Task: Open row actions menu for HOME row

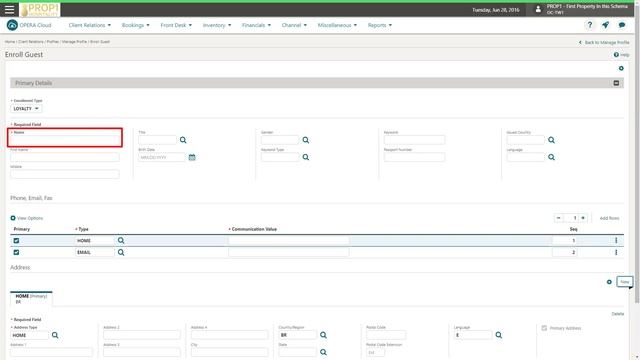Action: 616,240
